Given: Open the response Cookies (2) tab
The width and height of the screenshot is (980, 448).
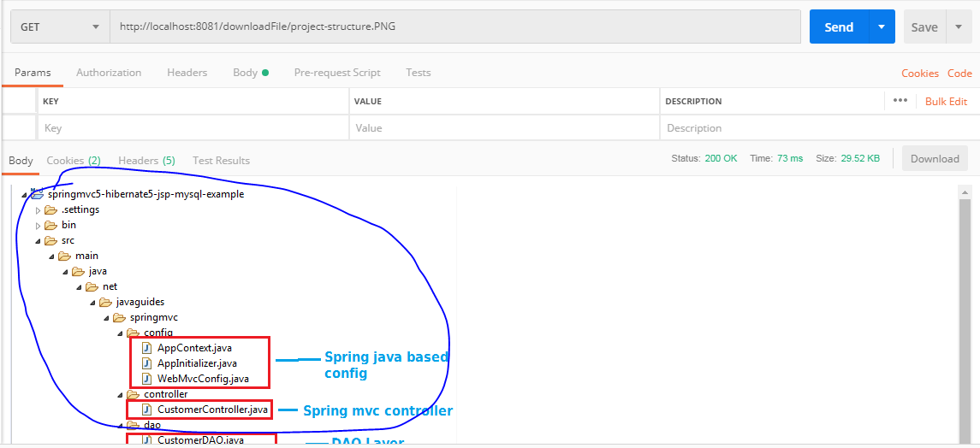Looking at the screenshot, I should pos(74,161).
